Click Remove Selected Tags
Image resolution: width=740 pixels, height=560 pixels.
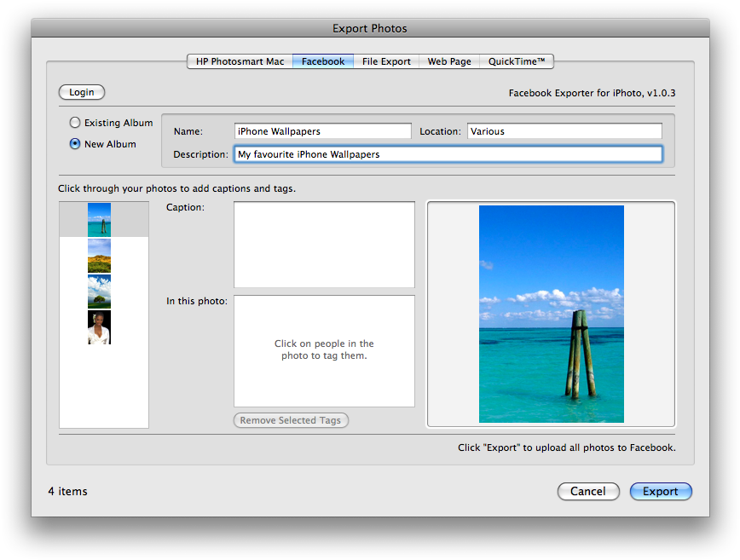click(291, 420)
